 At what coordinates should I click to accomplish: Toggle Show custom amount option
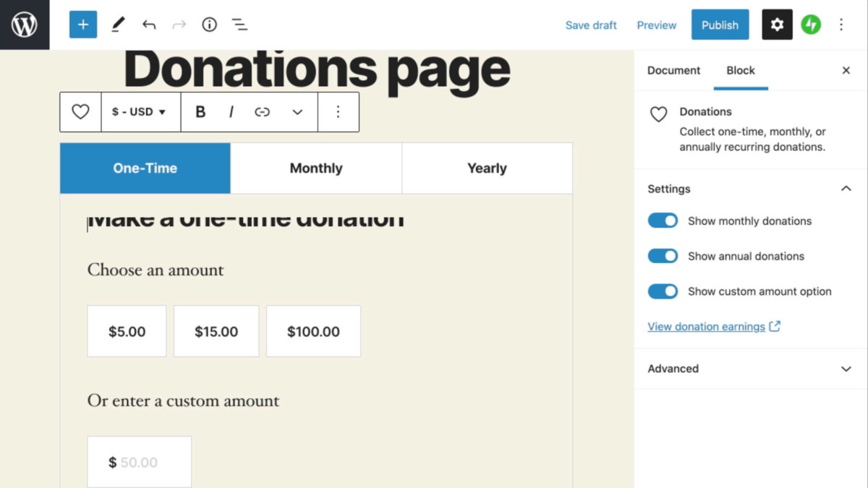(x=663, y=291)
